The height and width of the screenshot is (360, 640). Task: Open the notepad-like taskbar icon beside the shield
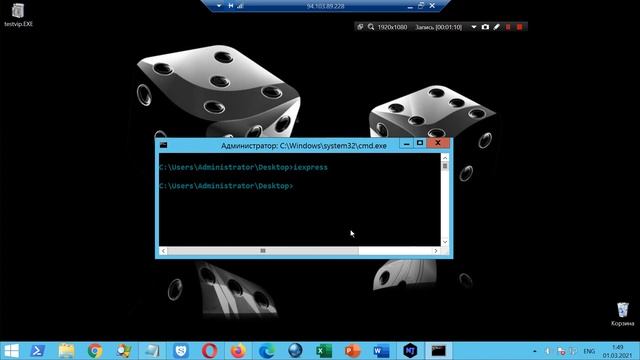click(x=152, y=351)
